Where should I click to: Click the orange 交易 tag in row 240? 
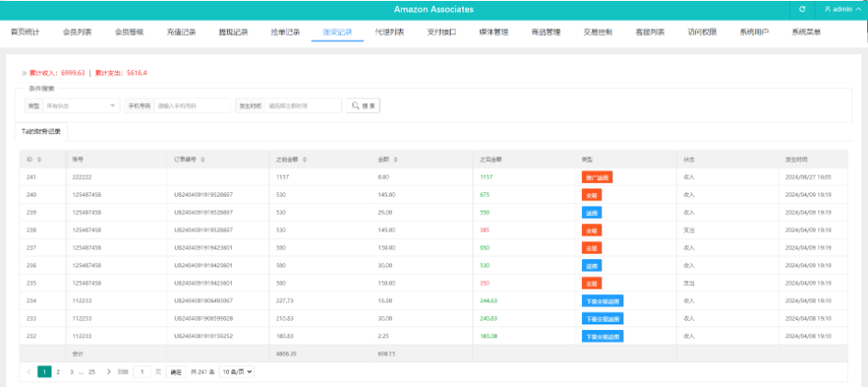pyautogui.click(x=591, y=195)
